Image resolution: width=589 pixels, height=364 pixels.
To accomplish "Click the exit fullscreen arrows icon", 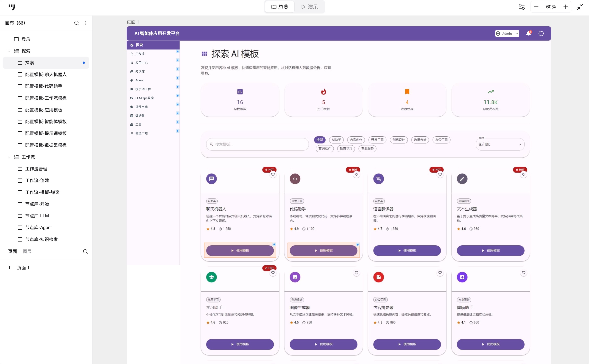I will [x=580, y=7].
